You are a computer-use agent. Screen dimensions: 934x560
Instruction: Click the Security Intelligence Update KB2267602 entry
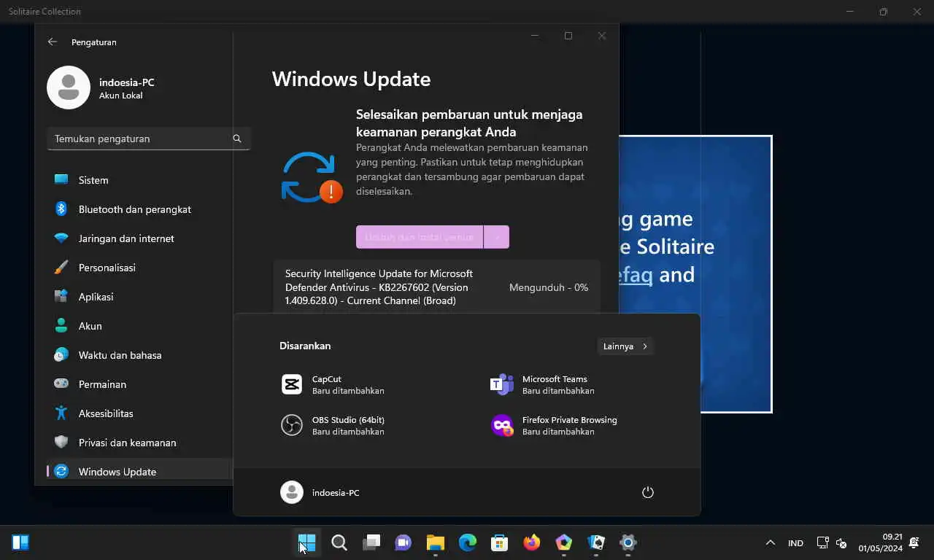pos(436,287)
